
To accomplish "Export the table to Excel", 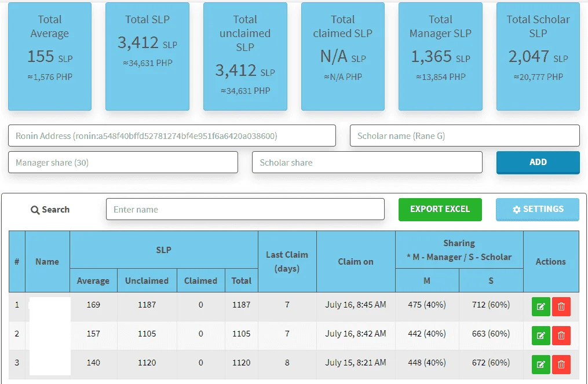I will coord(440,209).
